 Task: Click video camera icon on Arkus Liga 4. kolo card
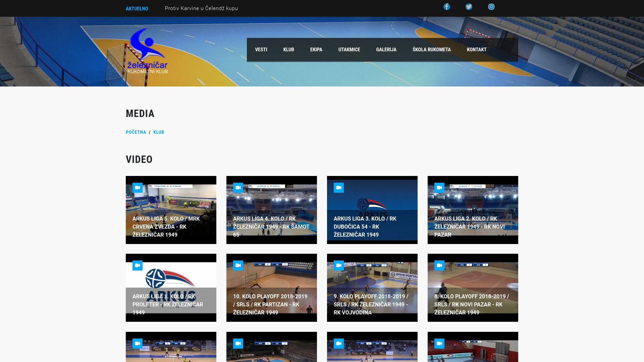click(x=238, y=188)
